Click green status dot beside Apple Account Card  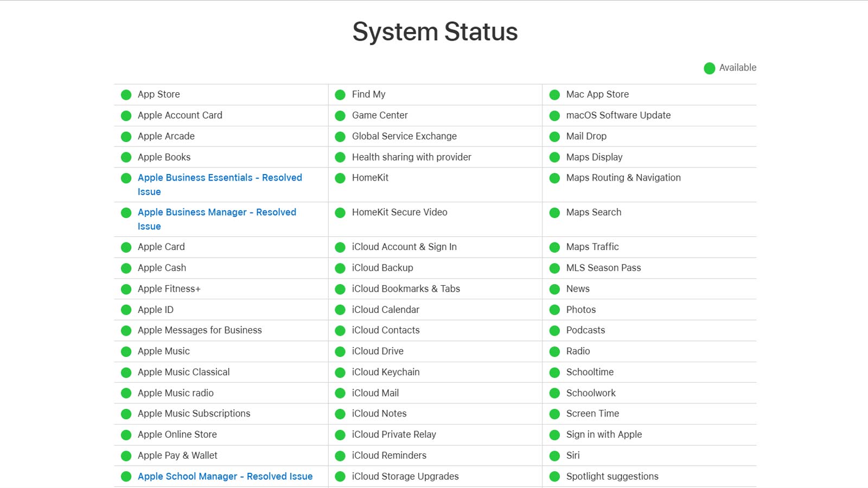(x=126, y=115)
